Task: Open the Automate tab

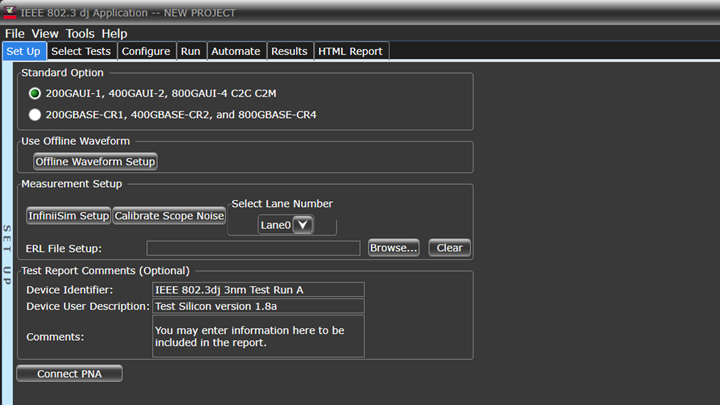Action: coord(236,51)
